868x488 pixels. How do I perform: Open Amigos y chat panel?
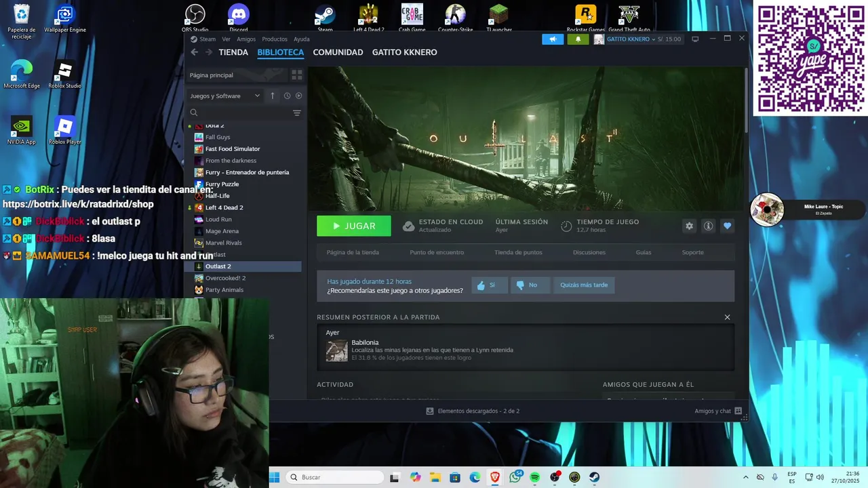point(717,411)
